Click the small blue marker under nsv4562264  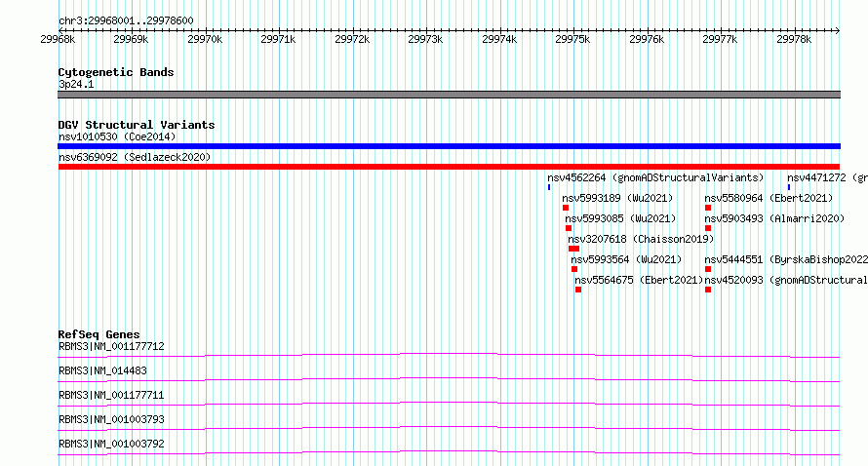click(549, 187)
